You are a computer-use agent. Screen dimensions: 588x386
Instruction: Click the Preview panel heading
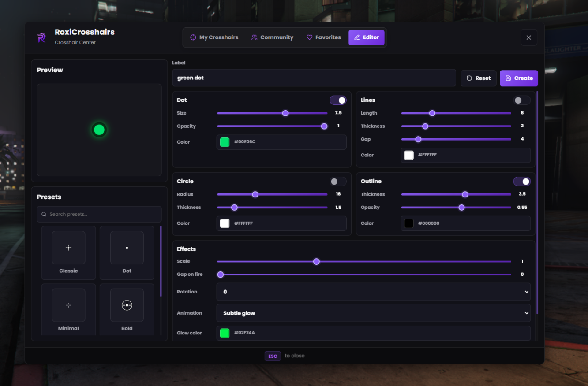point(50,70)
